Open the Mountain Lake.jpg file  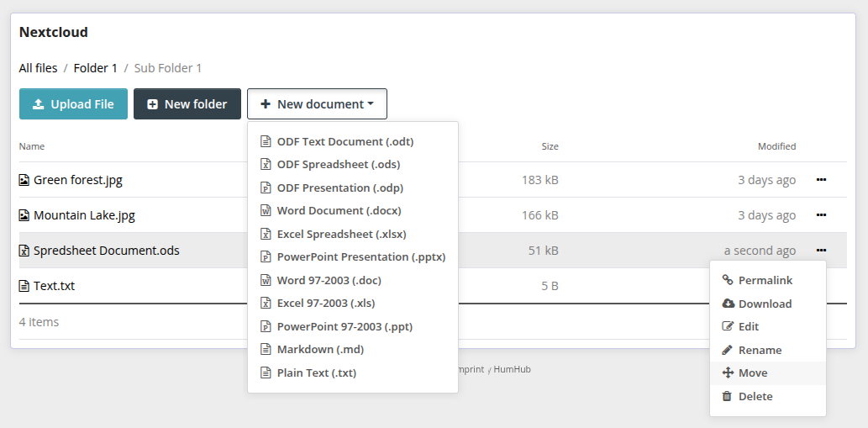pos(84,215)
